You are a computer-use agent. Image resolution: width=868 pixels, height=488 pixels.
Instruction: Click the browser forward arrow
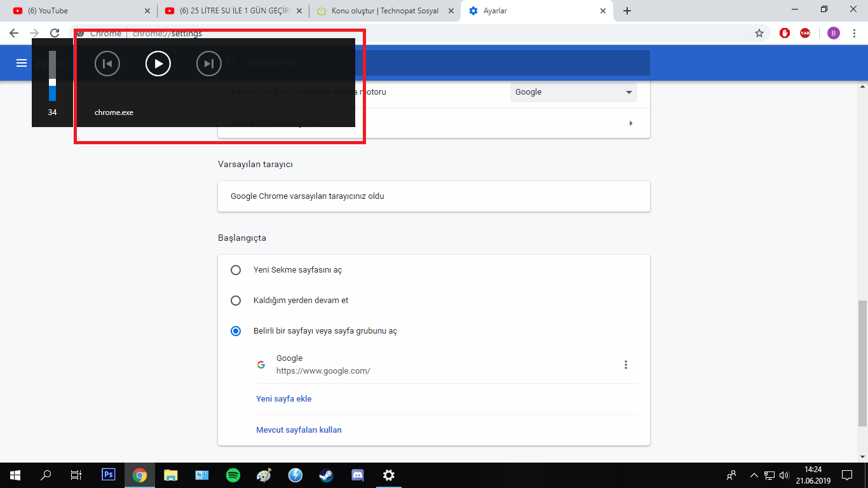(x=34, y=33)
